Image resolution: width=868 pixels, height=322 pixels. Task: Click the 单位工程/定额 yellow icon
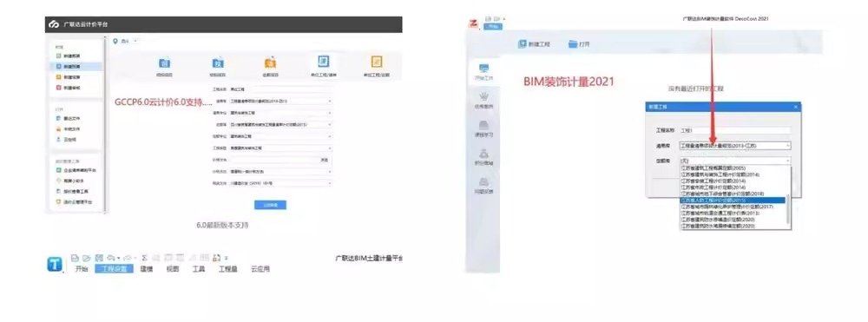pyautogui.click(x=377, y=62)
